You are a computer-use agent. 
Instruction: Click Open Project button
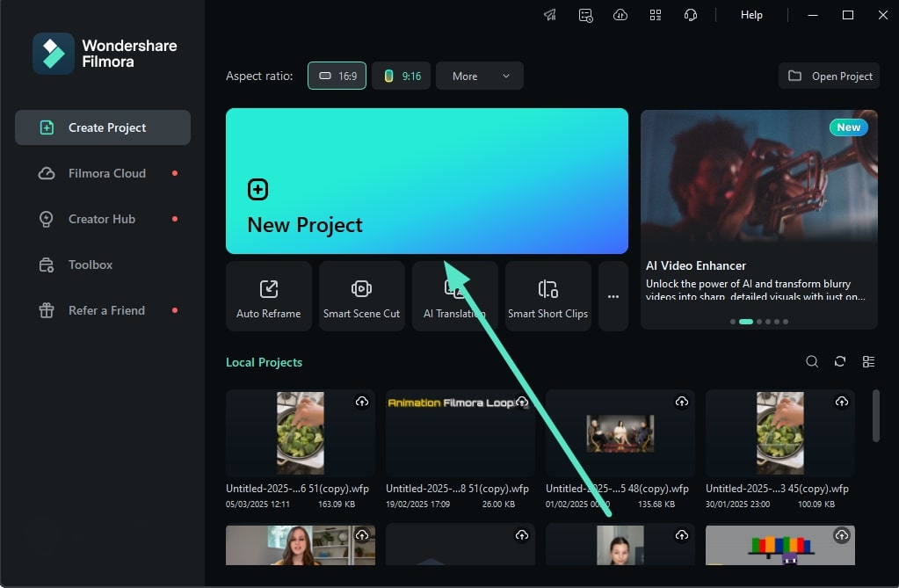click(x=829, y=76)
